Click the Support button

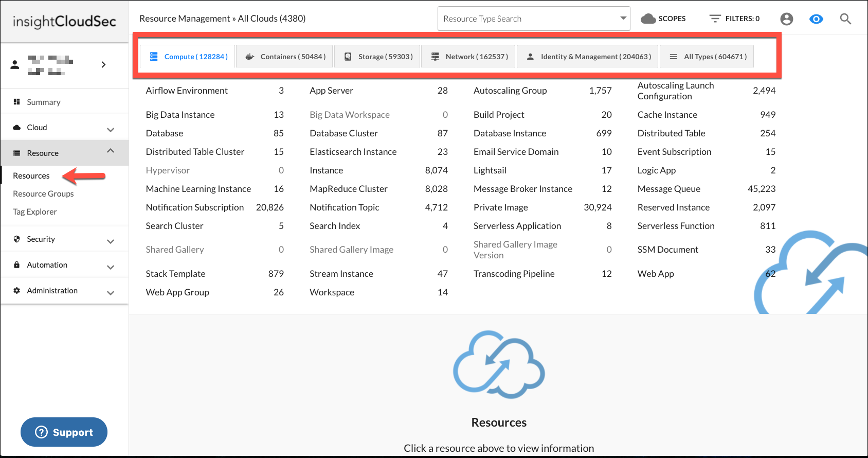[x=64, y=432]
